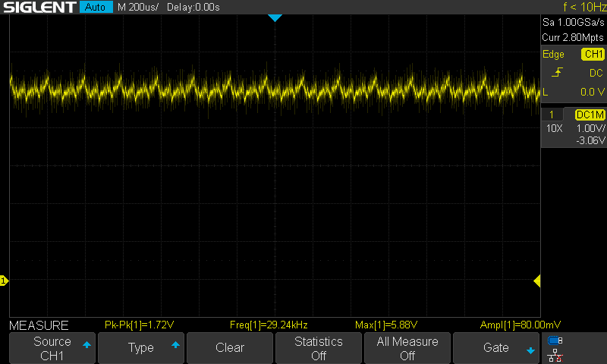Open the Source CH1 selector
This screenshot has width=607, height=364.
52,348
